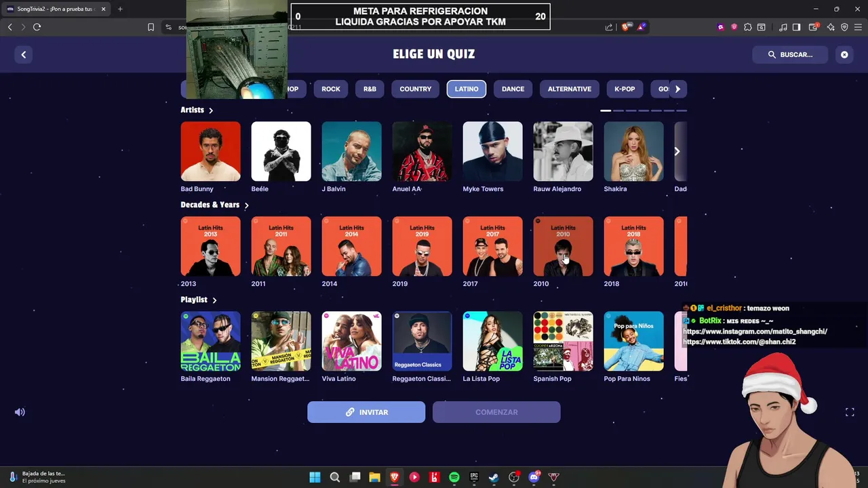Show the next artists with the carousel arrow
Image resolution: width=868 pixels, height=488 pixels.
[677, 151]
